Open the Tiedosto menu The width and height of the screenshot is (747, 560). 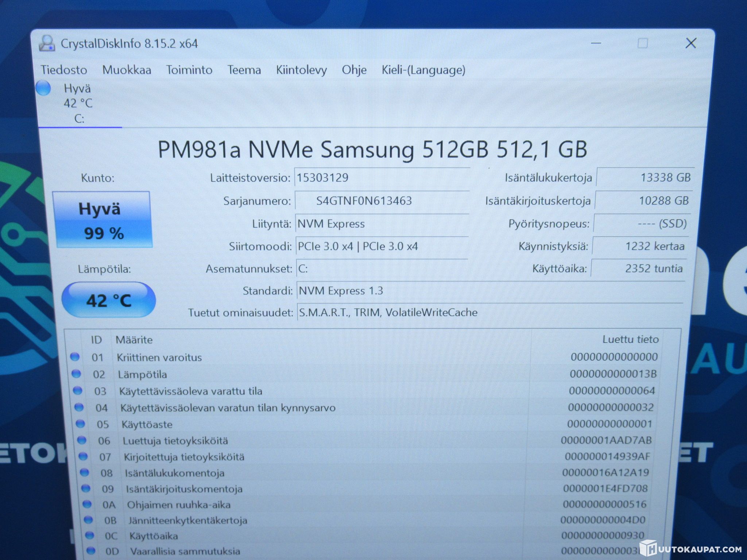pyautogui.click(x=64, y=70)
